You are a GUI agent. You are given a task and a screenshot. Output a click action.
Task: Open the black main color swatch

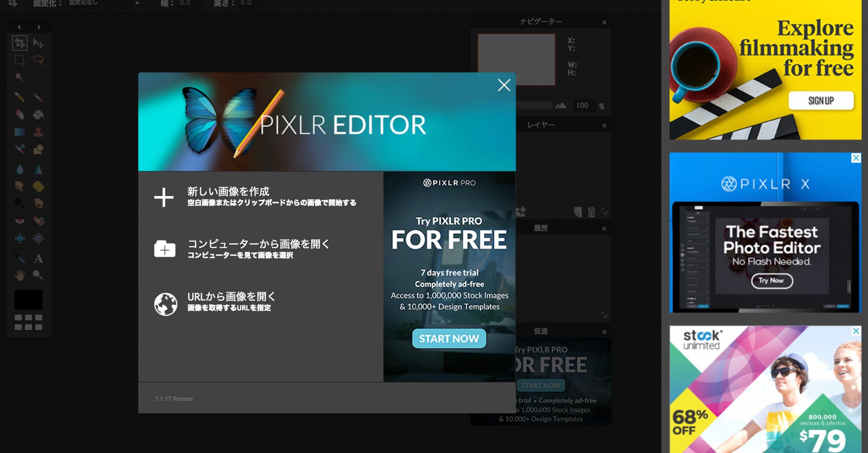28,300
